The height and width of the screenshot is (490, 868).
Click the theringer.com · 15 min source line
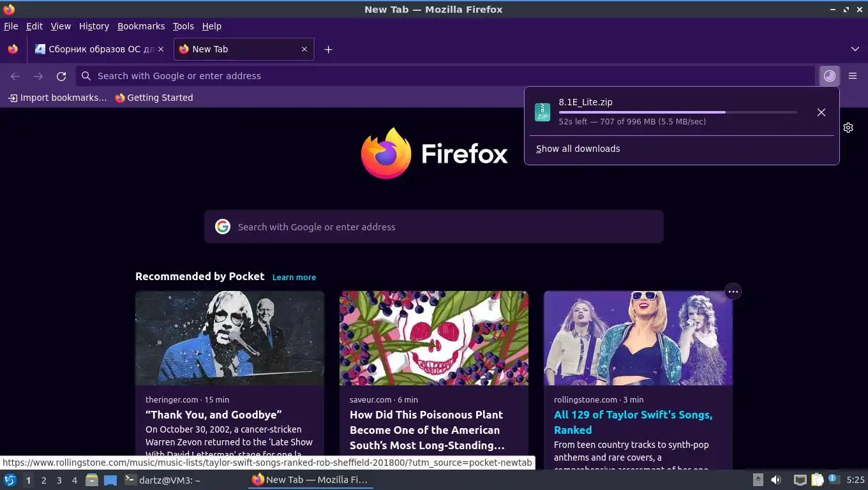[187, 399]
